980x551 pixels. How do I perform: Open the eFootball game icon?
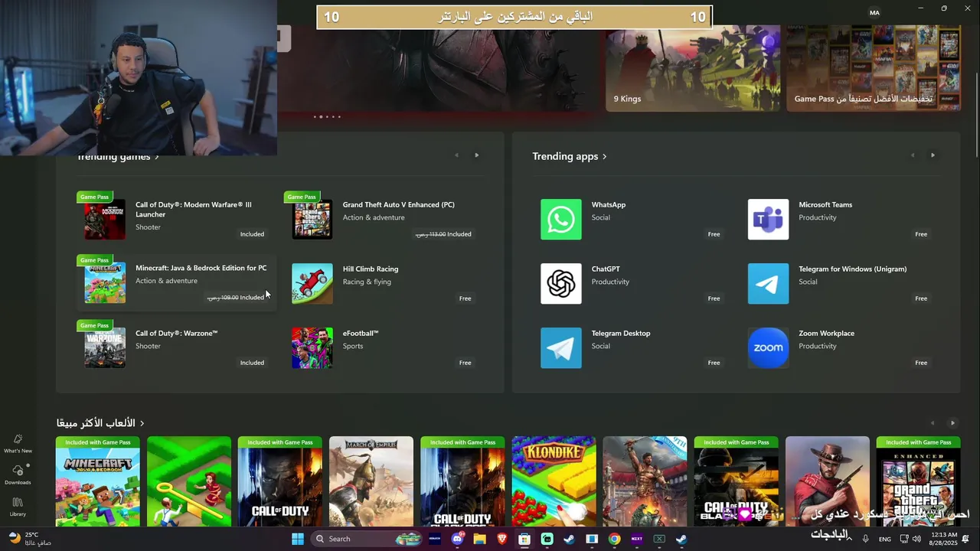pos(312,348)
